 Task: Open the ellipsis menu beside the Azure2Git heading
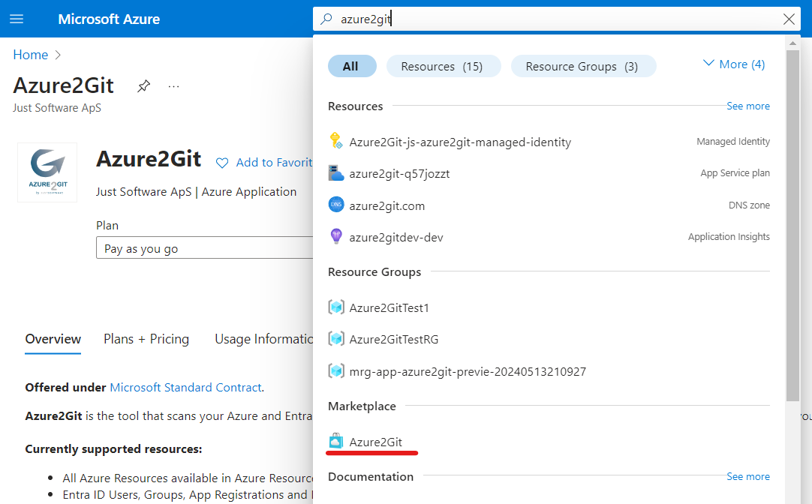tap(173, 85)
